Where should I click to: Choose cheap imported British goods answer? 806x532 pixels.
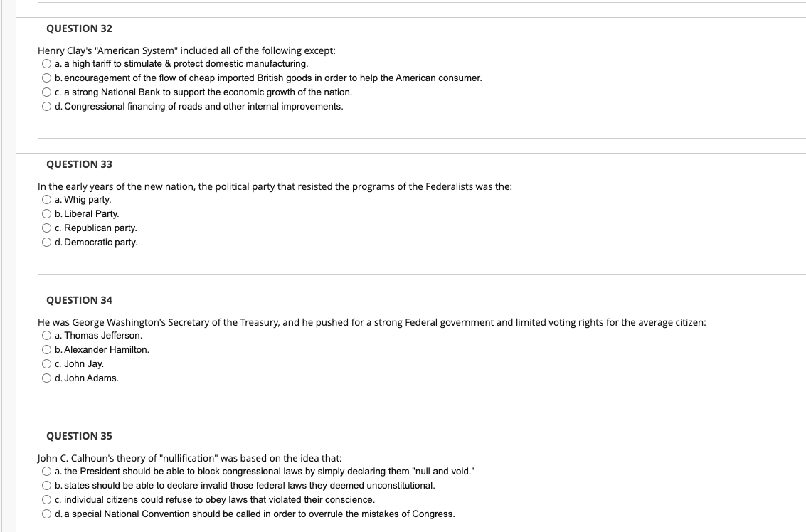46,78
